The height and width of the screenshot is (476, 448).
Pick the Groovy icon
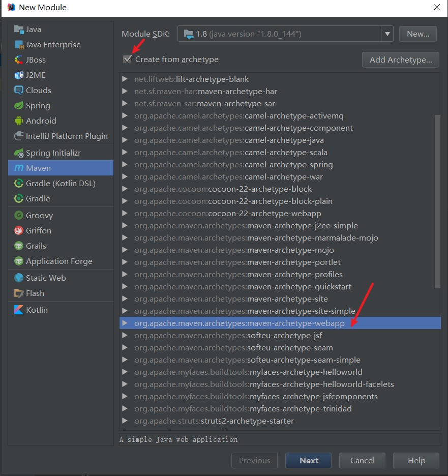[x=19, y=215]
